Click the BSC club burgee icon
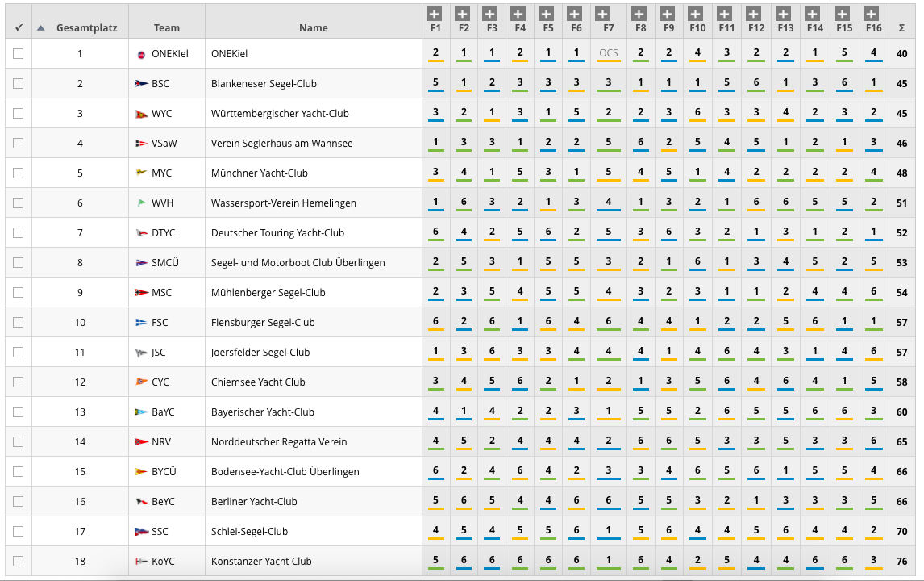 142,84
